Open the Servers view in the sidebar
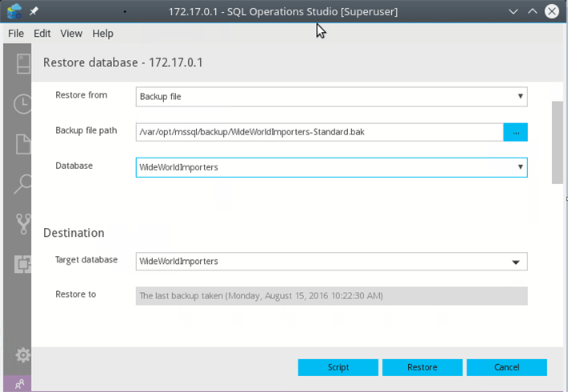This screenshot has height=392, width=568. 23,63
